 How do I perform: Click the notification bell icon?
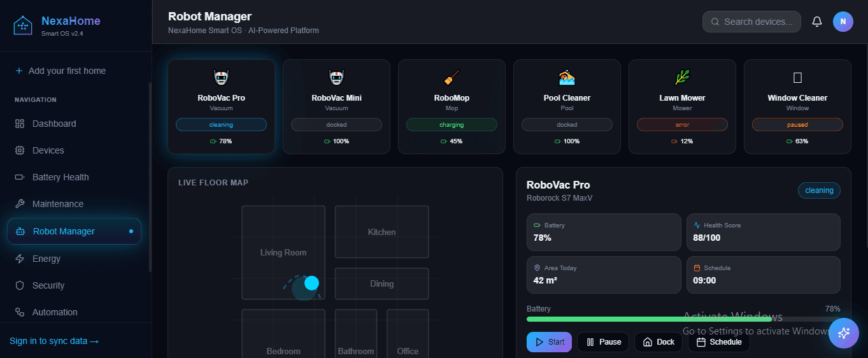pos(817,22)
